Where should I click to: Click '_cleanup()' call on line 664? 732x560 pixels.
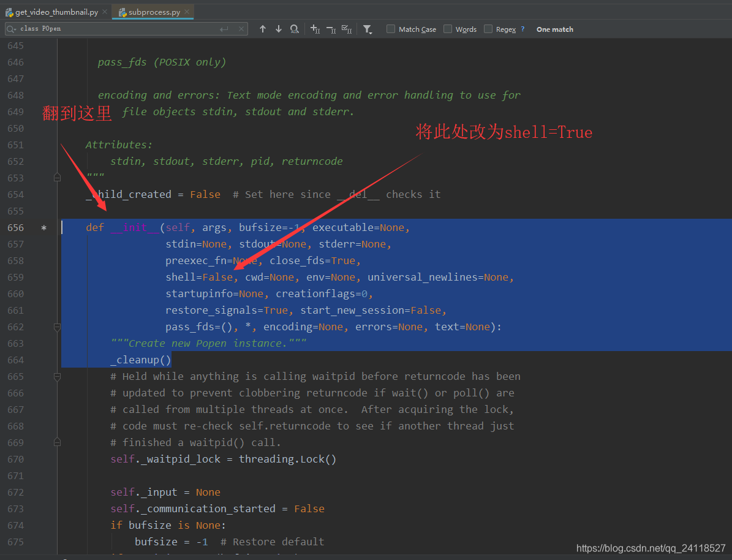141,360
